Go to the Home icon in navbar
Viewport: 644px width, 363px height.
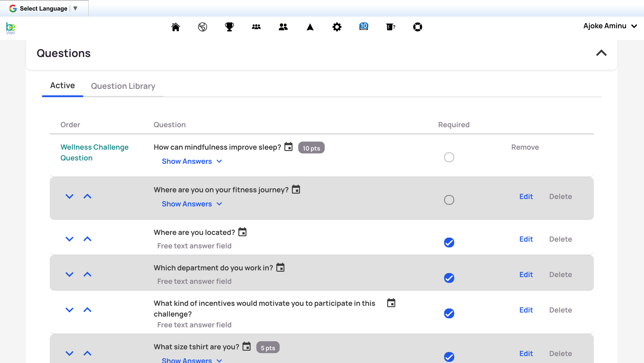[x=175, y=27]
